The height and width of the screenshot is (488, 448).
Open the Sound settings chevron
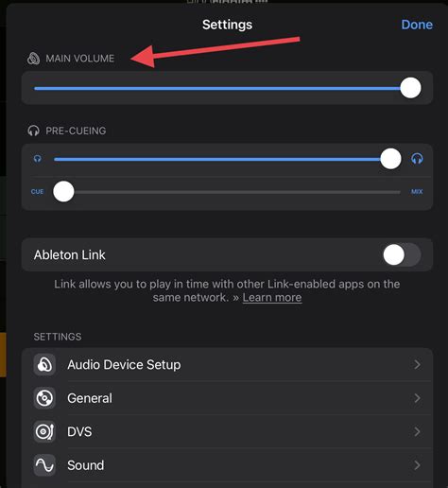pos(417,465)
